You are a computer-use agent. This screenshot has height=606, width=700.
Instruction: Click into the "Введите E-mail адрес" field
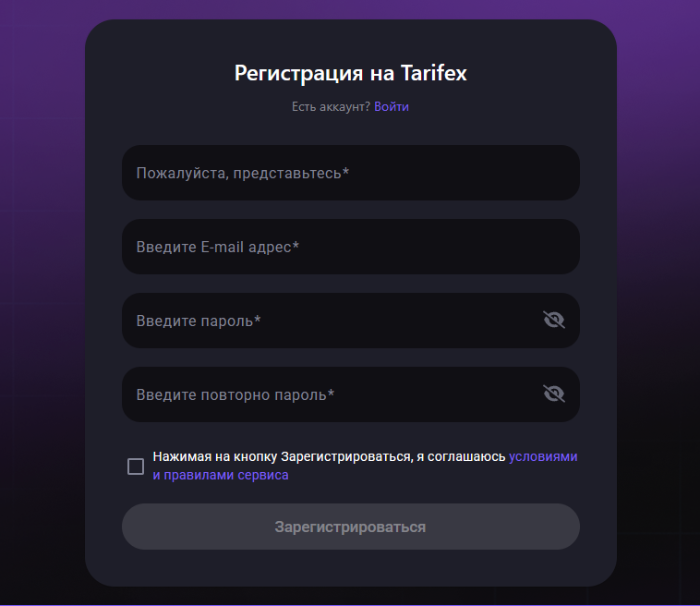point(351,247)
